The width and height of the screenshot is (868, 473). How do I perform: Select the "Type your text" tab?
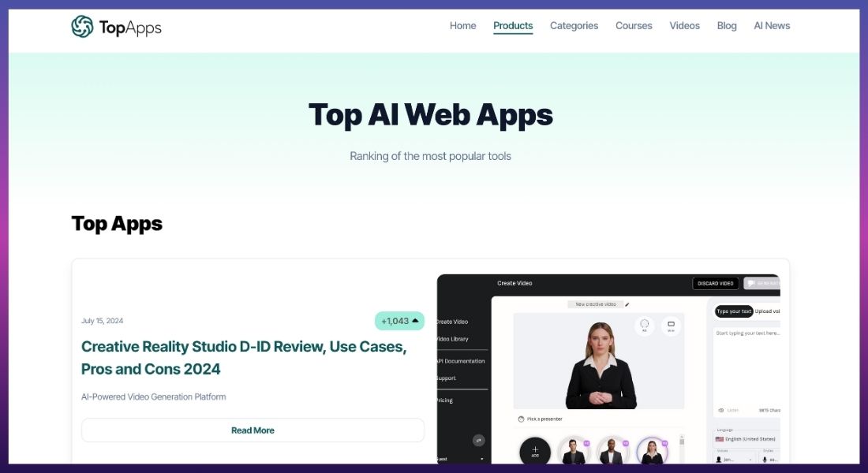(x=734, y=311)
